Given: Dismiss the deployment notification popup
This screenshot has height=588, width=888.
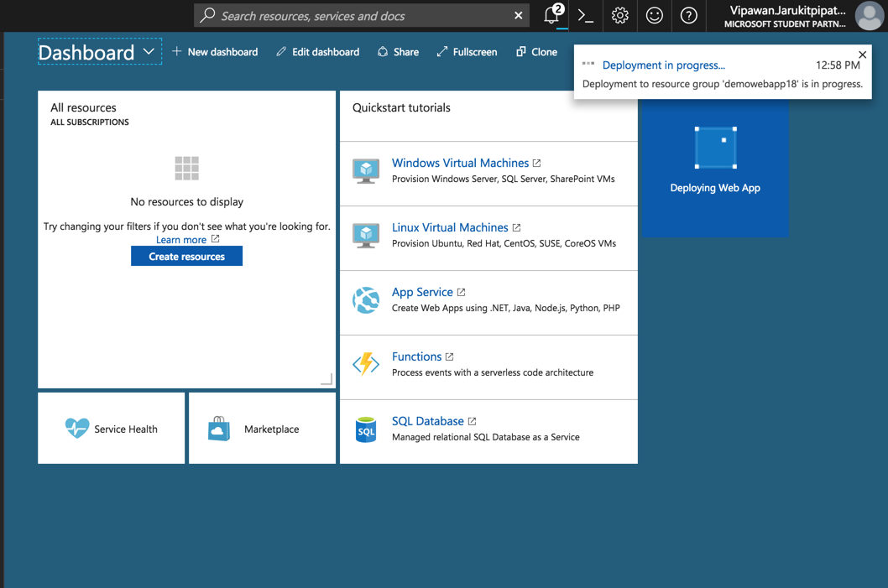Looking at the screenshot, I should click(x=862, y=55).
